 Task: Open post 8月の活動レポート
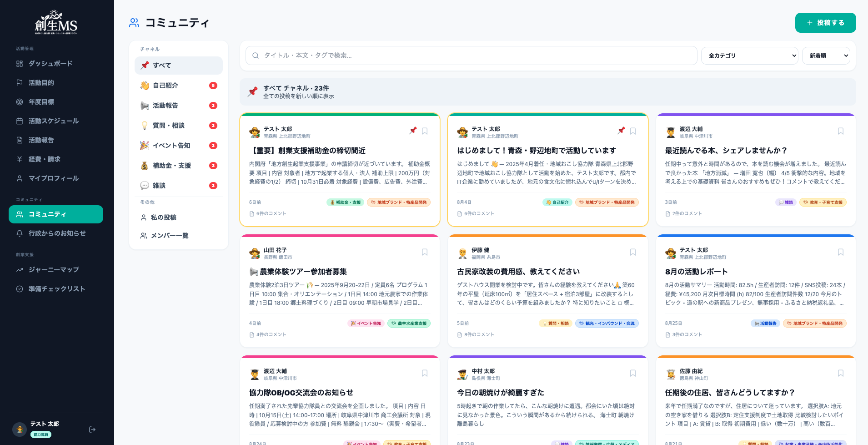(697, 272)
